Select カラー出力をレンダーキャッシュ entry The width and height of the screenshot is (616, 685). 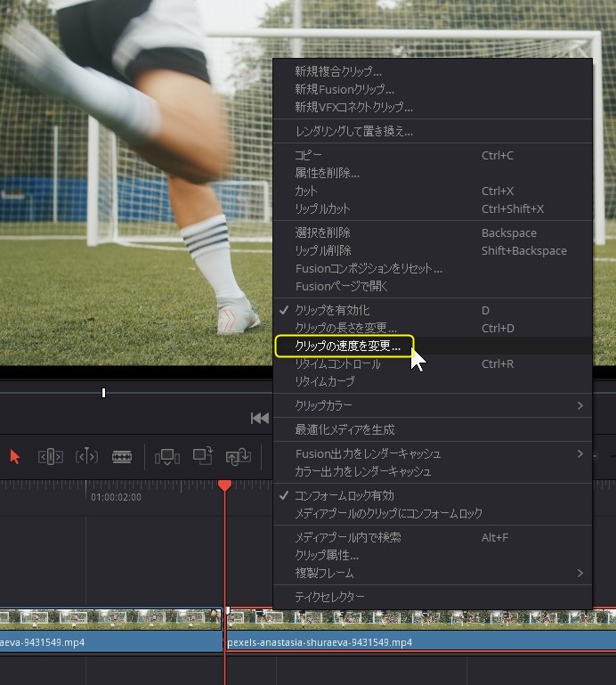tap(433, 471)
